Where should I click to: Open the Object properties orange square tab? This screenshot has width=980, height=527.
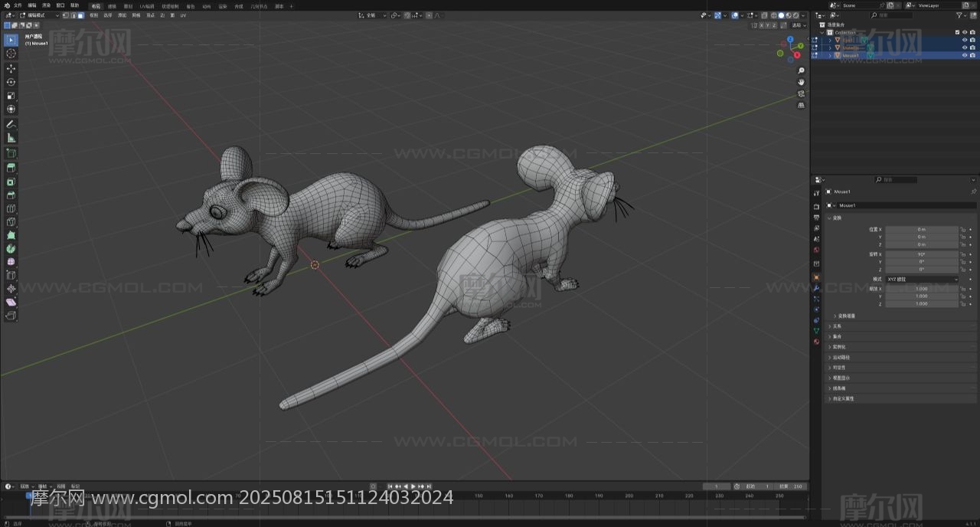(x=816, y=277)
